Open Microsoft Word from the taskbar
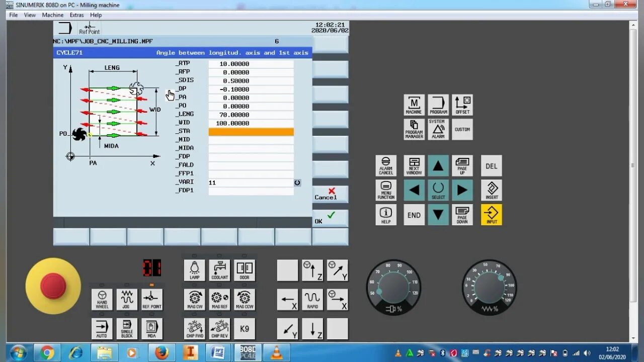644x362 pixels. (x=219, y=353)
